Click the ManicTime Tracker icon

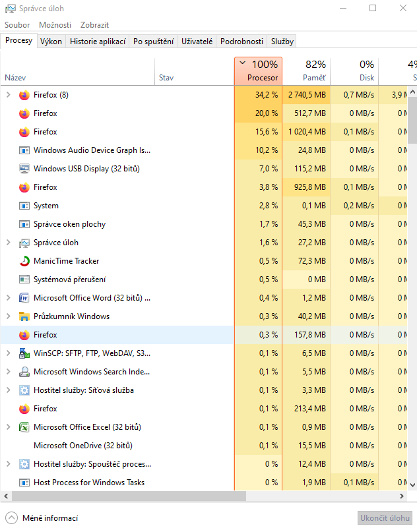[x=24, y=261]
